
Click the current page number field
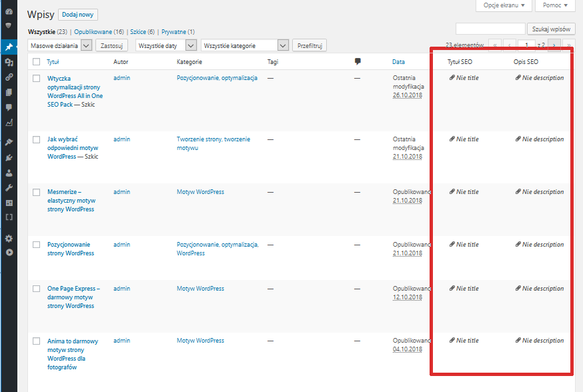click(526, 45)
